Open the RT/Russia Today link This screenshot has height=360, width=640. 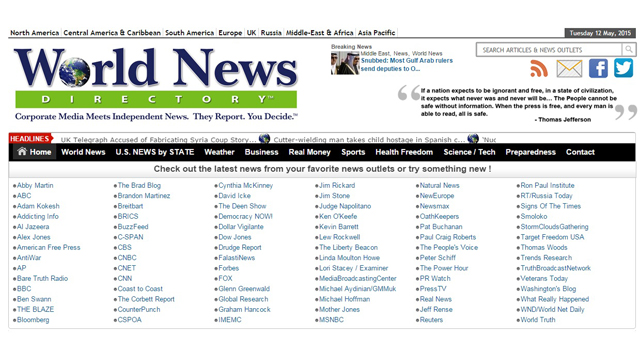coord(547,196)
